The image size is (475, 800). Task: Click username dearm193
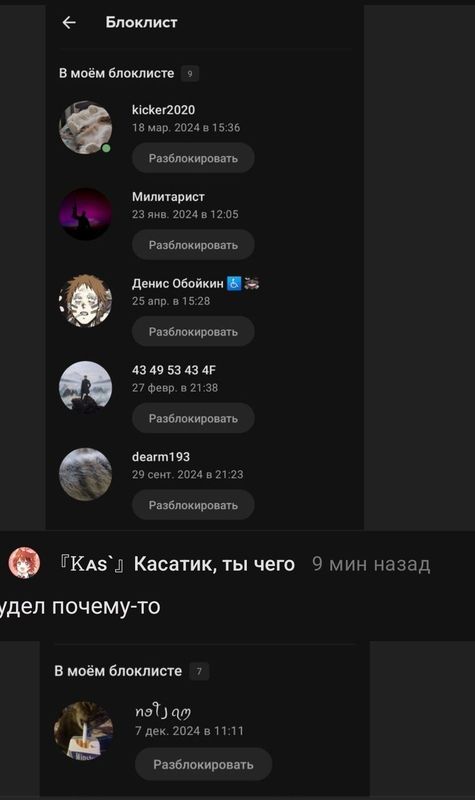coord(161,457)
